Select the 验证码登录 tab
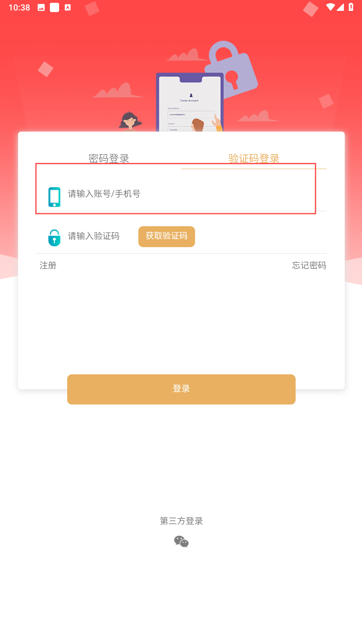This screenshot has width=362, height=644. coord(254,158)
